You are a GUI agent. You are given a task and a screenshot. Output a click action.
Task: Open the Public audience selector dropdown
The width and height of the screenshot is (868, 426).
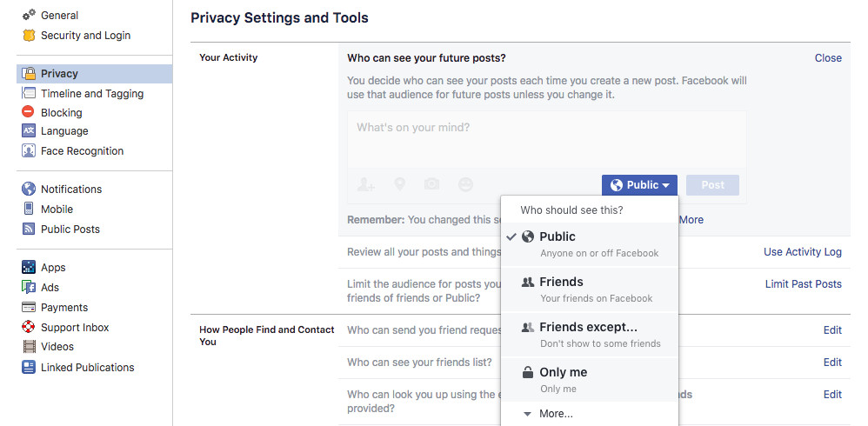click(639, 185)
